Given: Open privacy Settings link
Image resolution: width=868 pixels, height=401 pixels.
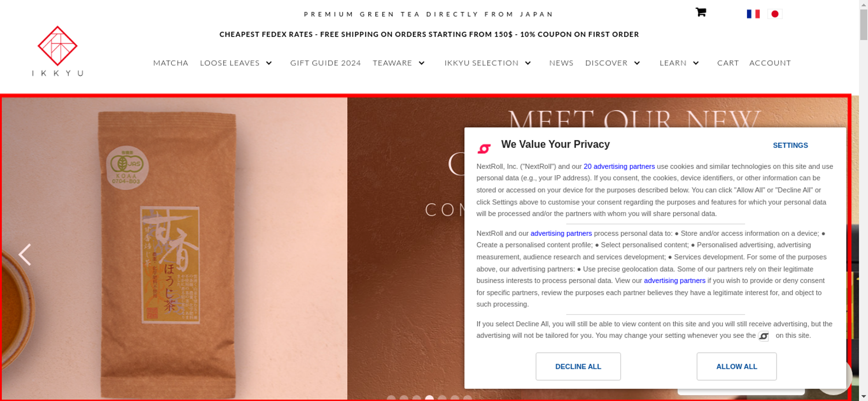Looking at the screenshot, I should pos(790,145).
